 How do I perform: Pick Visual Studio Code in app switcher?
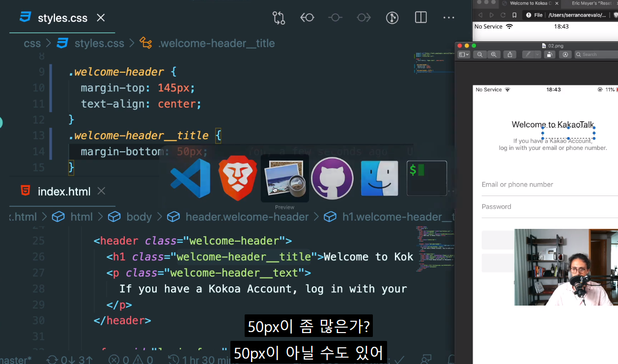[190, 178]
